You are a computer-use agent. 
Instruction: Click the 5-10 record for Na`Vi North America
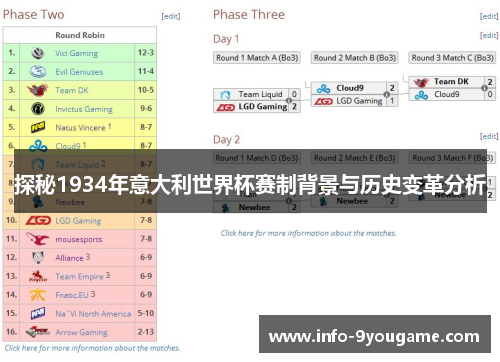(146, 313)
